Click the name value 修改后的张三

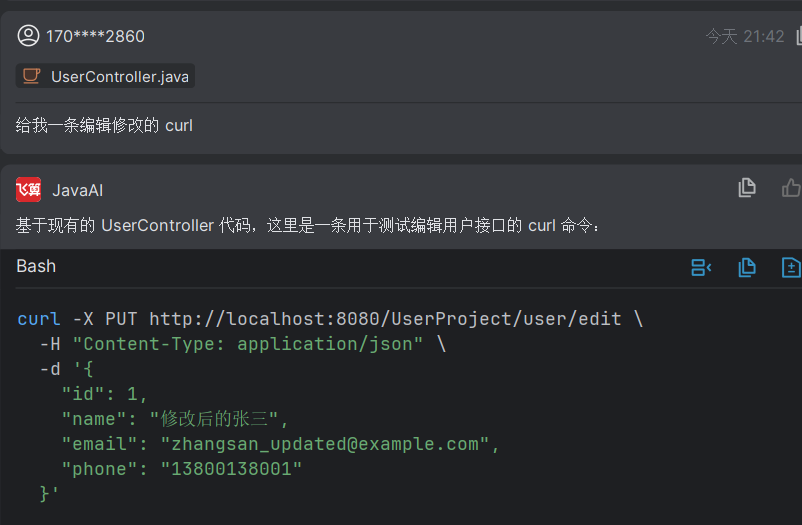(219, 419)
